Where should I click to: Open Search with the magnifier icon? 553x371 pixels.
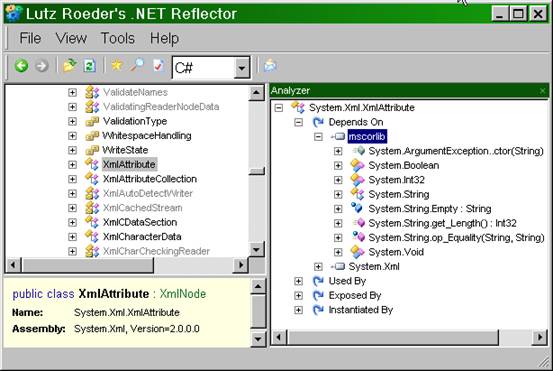(137, 65)
